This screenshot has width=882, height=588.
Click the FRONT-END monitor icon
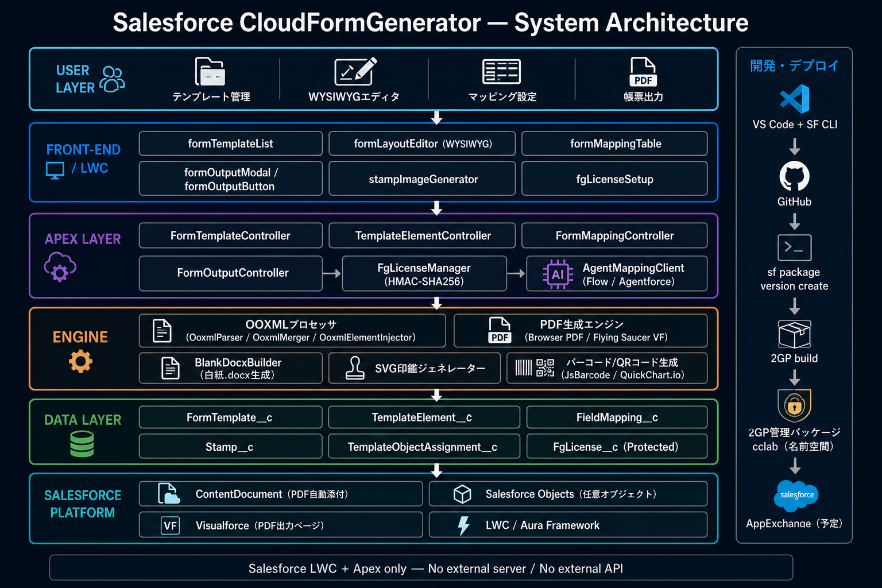coord(55,170)
